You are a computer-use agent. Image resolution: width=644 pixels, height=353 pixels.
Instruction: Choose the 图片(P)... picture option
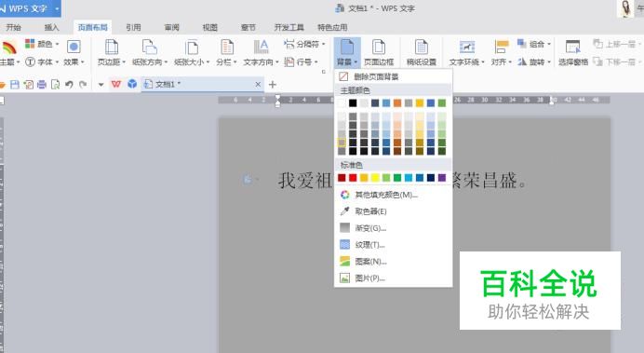click(x=393, y=278)
